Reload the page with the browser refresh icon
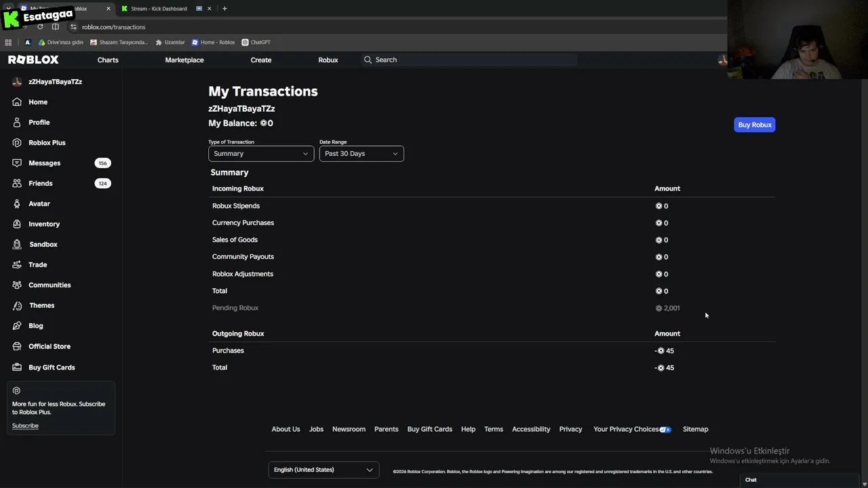The width and height of the screenshot is (868, 488). 40,27
